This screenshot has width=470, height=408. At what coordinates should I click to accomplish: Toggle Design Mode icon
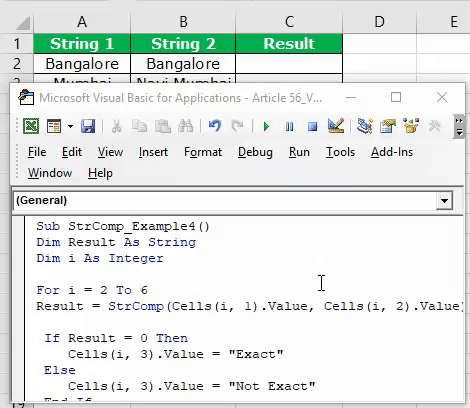pyautogui.click(x=336, y=126)
